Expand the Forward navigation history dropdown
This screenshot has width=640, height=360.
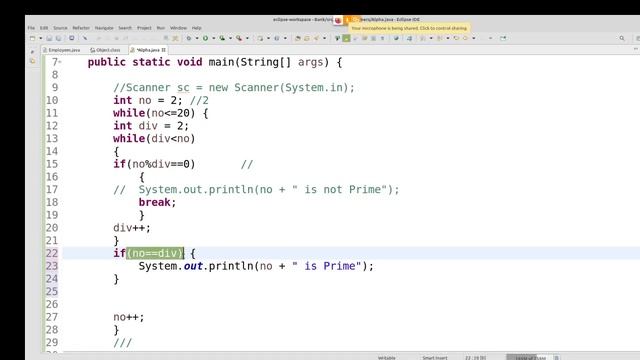(490, 38)
